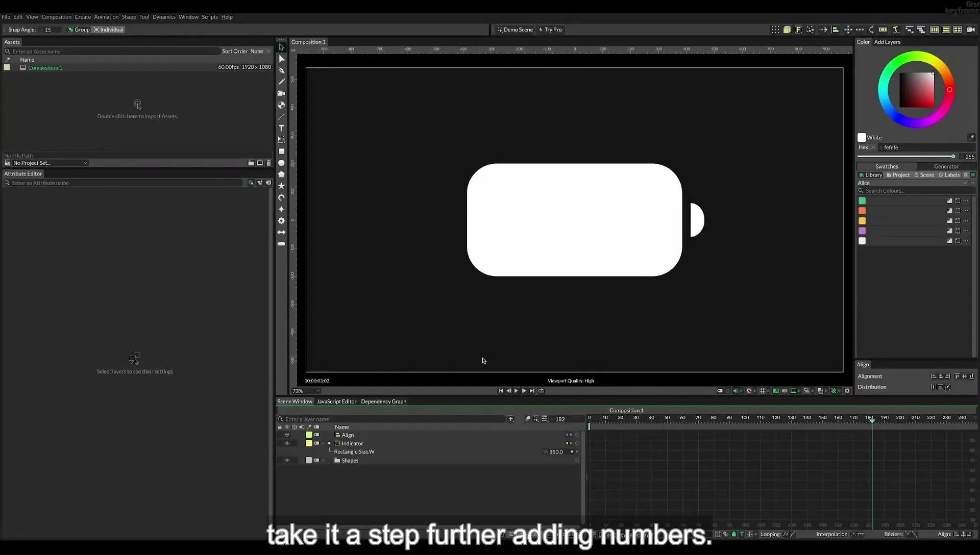Screen dimensions: 980x555
Task: Select the Rectangle shape tool
Action: 281,152
